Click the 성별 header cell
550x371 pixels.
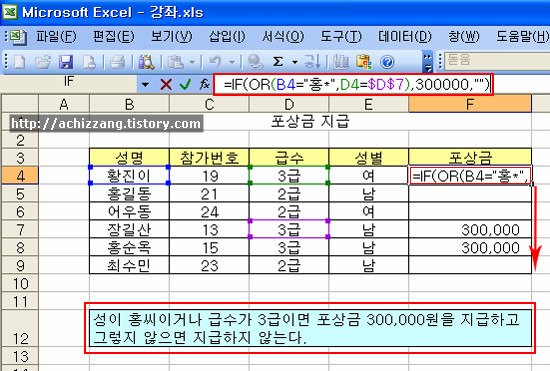pos(368,157)
